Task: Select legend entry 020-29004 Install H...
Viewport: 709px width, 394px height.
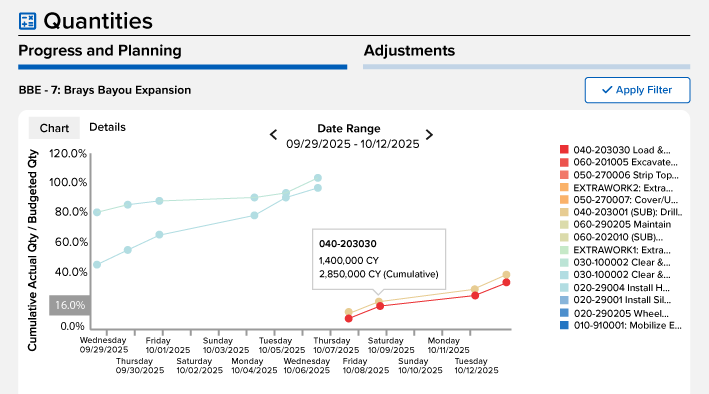Action: click(622, 288)
